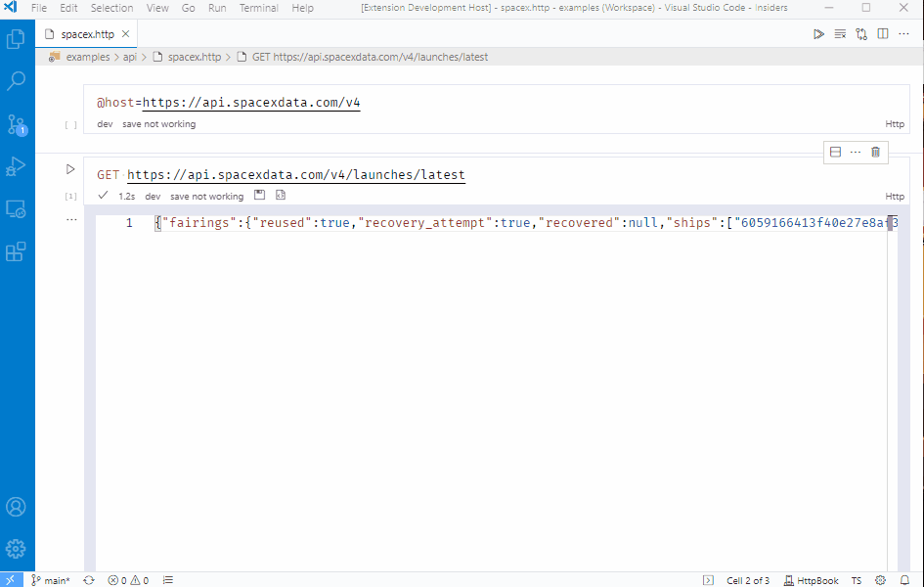Viewport: 924px width, 587px height.
Task: Open the Terminal menu
Action: pos(258,8)
